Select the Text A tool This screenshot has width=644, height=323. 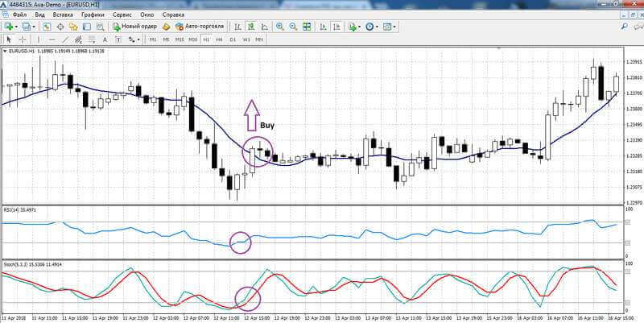pos(105,39)
